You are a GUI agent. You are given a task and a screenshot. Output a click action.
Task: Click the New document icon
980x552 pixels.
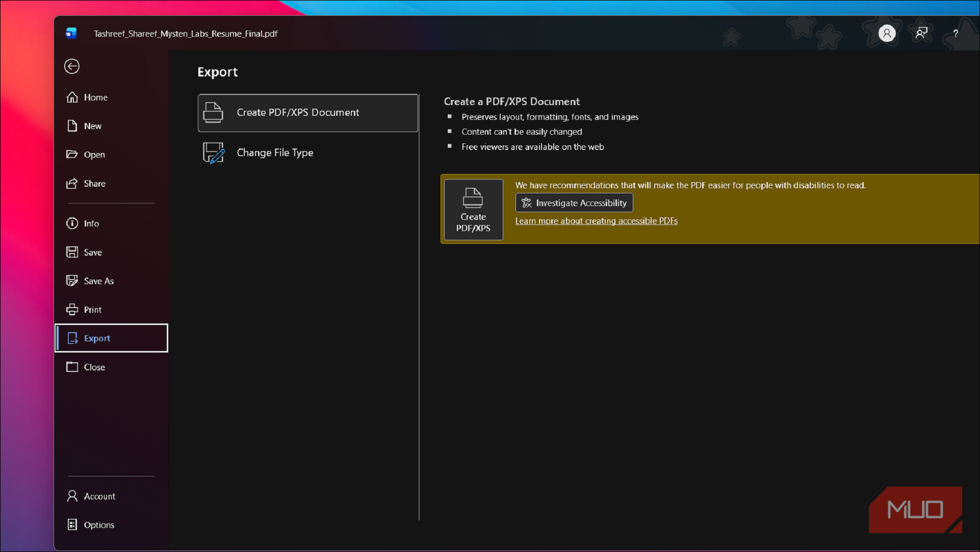[72, 126]
